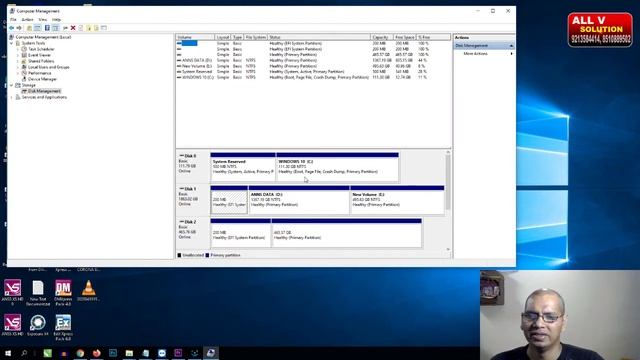
Task: Open More Actions in the Actions pane
Action: 476,53
